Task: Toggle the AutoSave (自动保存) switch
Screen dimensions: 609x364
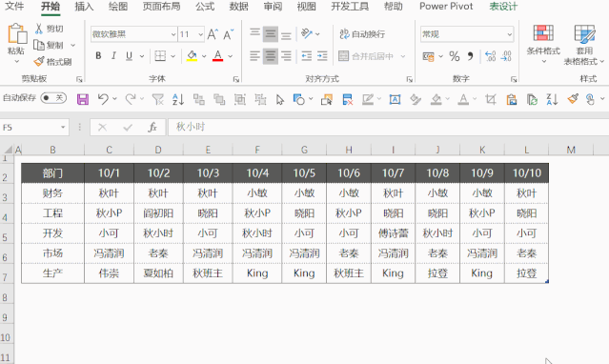Action: [x=53, y=97]
